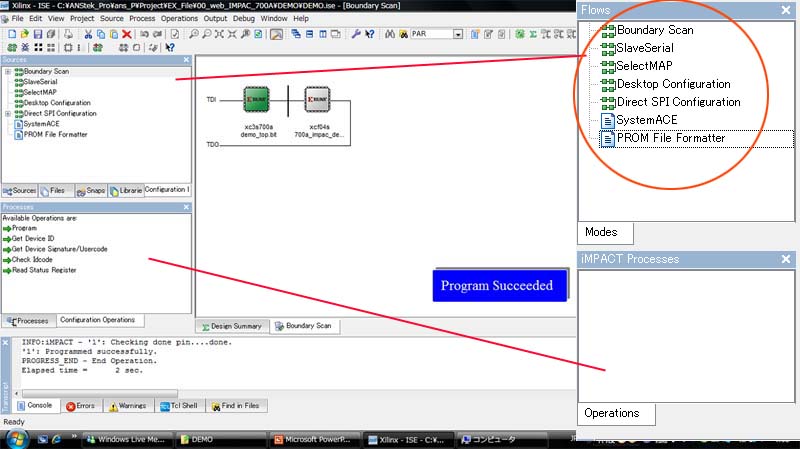Open the Find in Files tab

[236, 406]
